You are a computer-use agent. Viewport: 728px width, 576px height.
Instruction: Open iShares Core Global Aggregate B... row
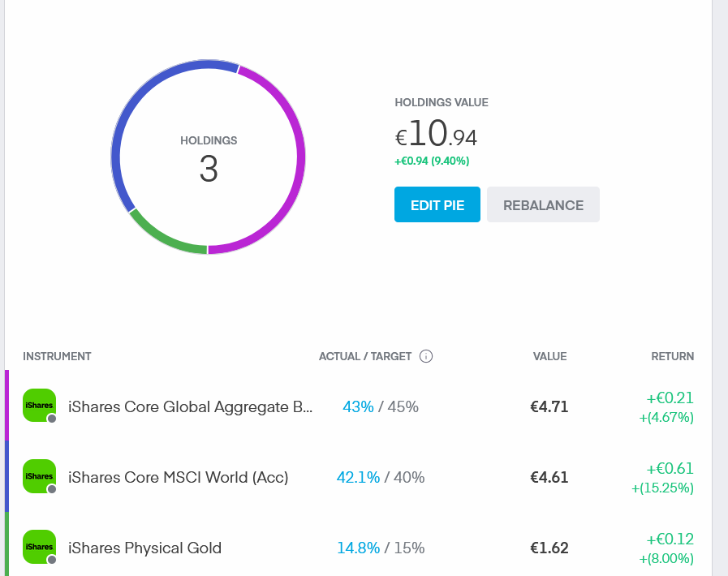coord(358,406)
